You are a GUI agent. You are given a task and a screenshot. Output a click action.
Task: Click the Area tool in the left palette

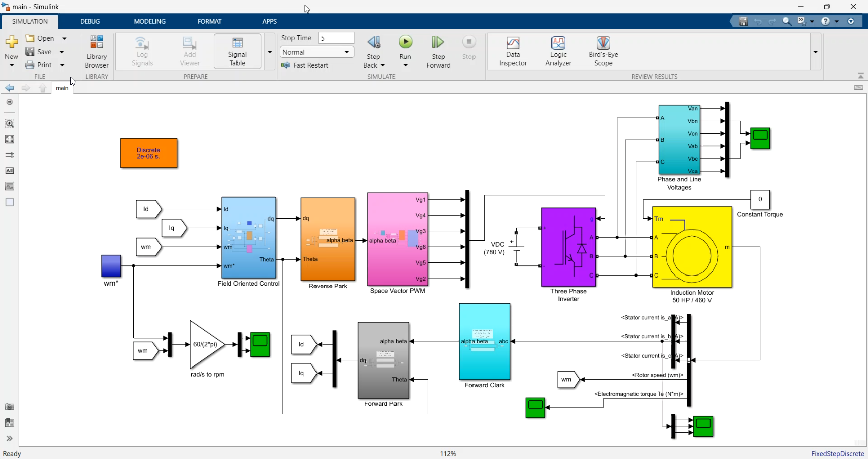tap(10, 202)
